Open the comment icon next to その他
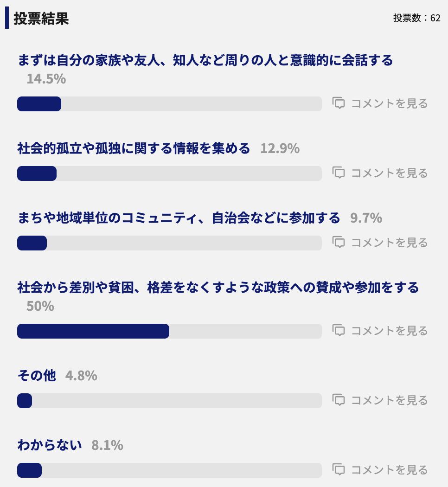Image resolution: width=448 pixels, height=487 pixels. tap(340, 400)
